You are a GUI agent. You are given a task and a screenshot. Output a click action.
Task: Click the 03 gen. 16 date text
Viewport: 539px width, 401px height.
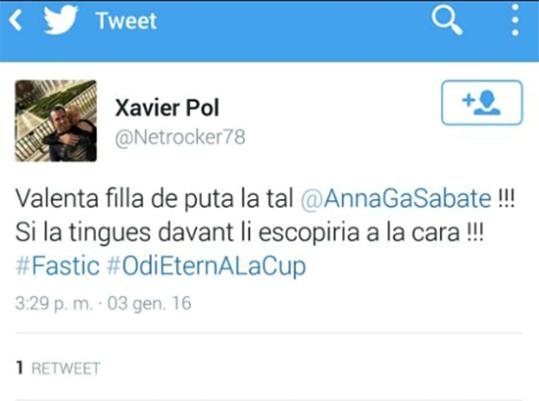149,303
